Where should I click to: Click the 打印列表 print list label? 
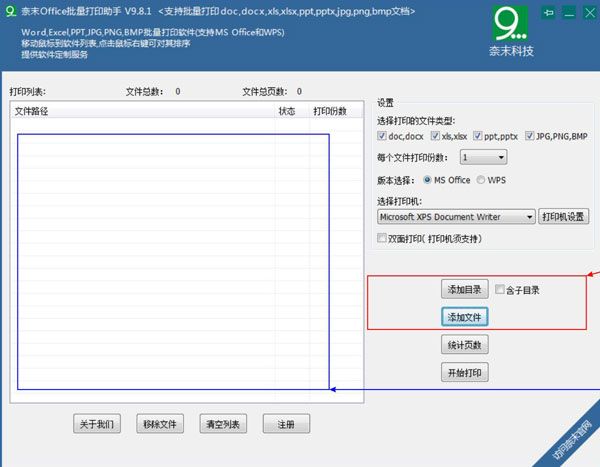27,92
